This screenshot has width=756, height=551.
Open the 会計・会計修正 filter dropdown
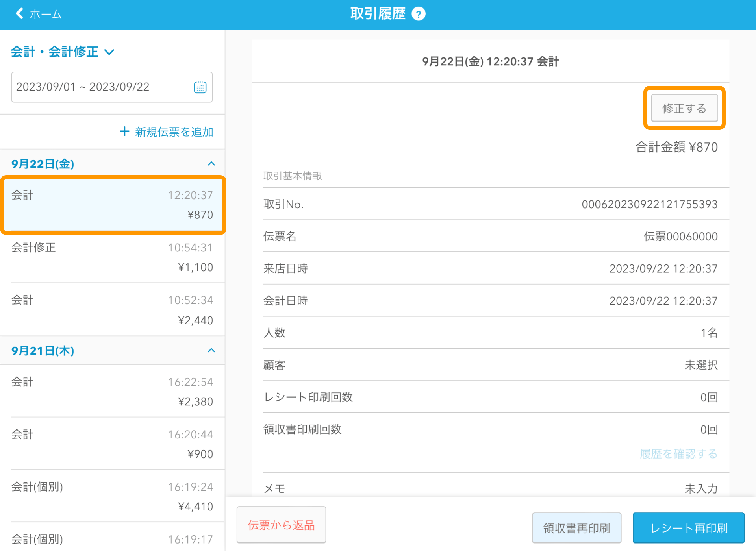62,52
